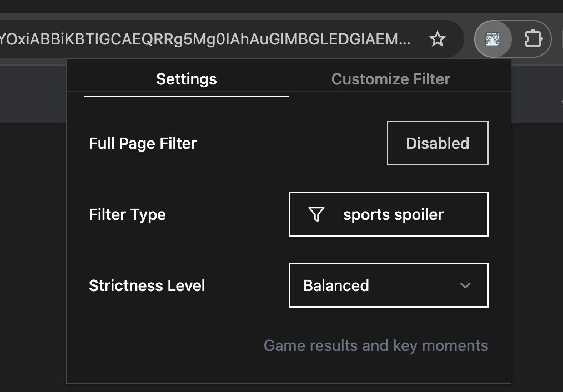Click the word Balanced in the dropdown
The image size is (563, 392).
[x=336, y=285]
